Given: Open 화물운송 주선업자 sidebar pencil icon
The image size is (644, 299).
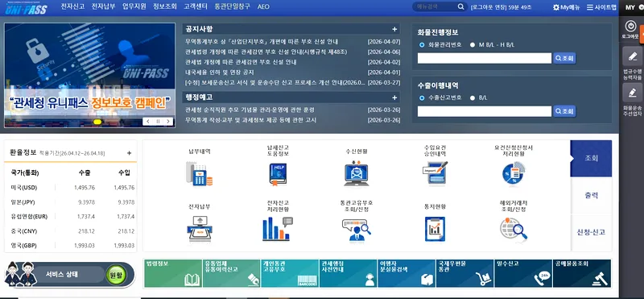Looking at the screenshot, I should pos(632,93).
